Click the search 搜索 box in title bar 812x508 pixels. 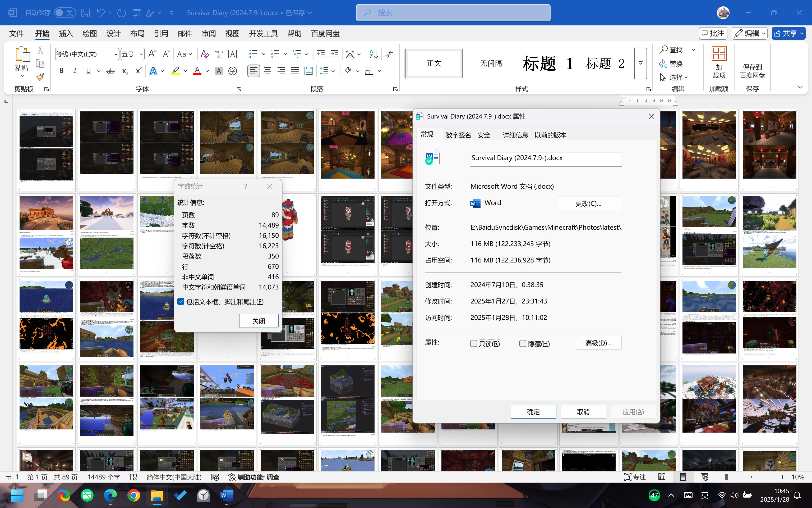coord(453,13)
